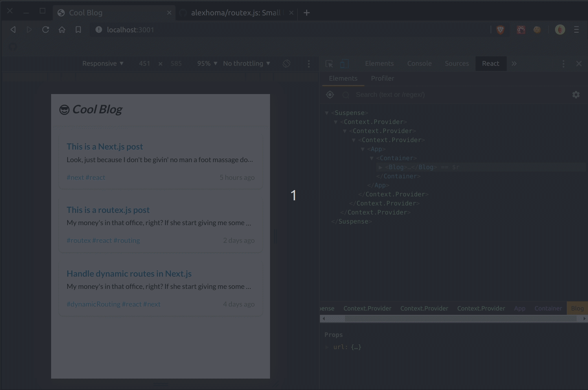Activate the inspect element picker icon
This screenshot has height=390, width=588.
coord(329,63)
